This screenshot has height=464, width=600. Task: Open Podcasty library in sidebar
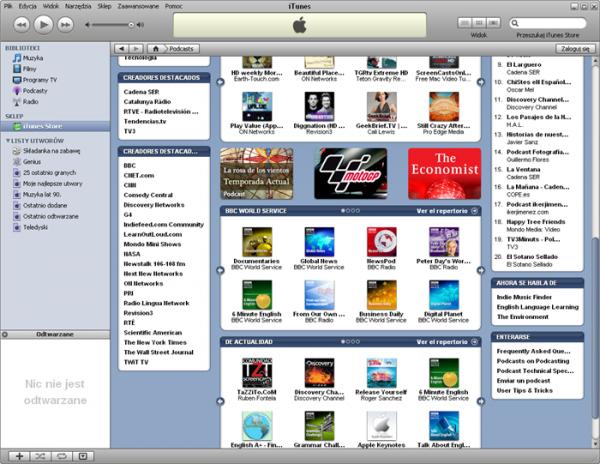[x=35, y=91]
